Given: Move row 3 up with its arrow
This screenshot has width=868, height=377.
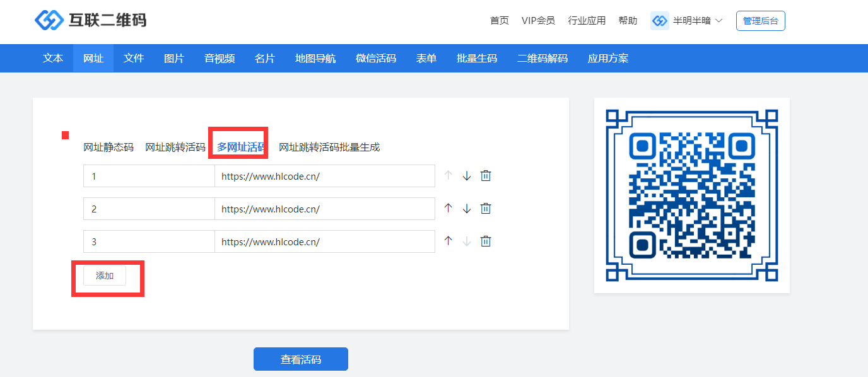Looking at the screenshot, I should click(449, 241).
